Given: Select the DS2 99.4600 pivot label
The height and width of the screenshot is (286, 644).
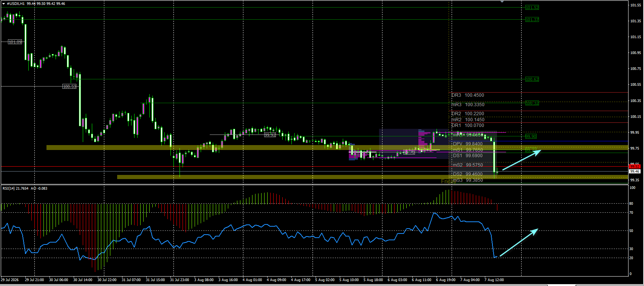Looking at the screenshot, I should point(468,174).
